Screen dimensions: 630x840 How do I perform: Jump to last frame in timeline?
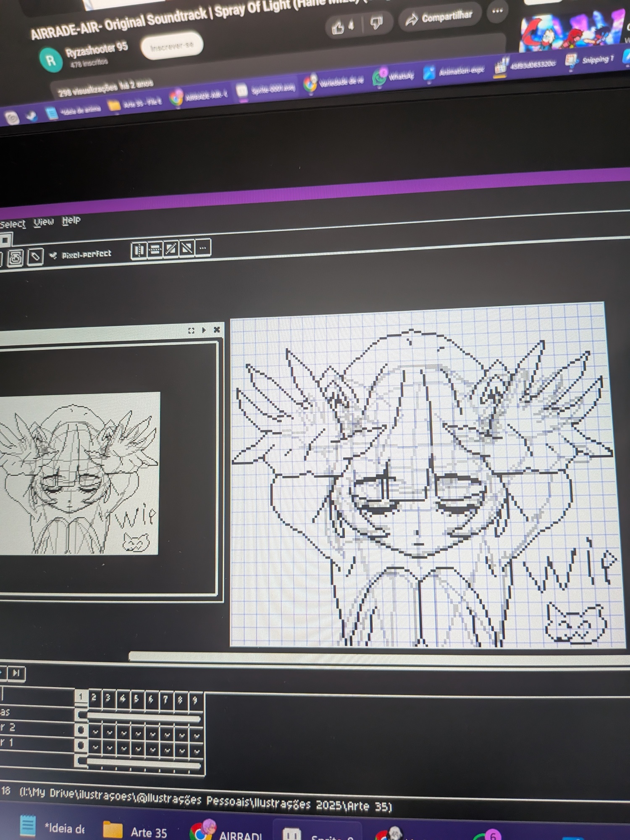[16, 673]
